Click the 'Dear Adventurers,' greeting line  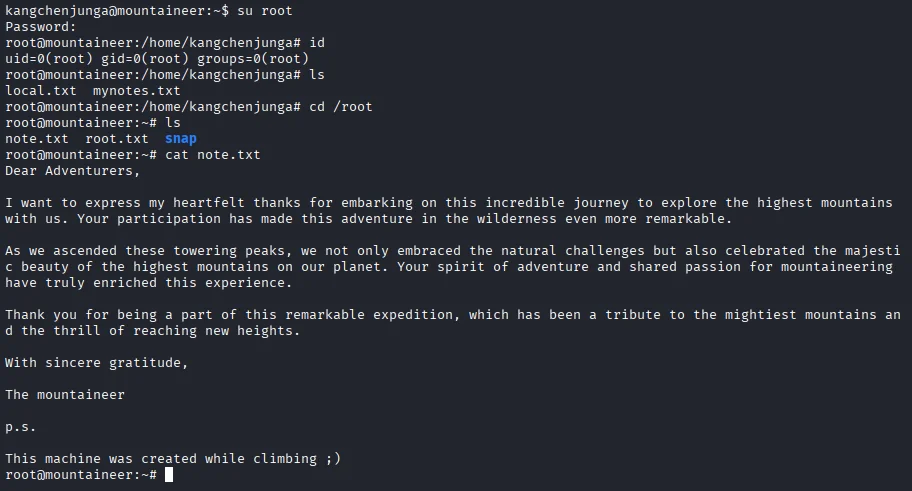(72, 171)
